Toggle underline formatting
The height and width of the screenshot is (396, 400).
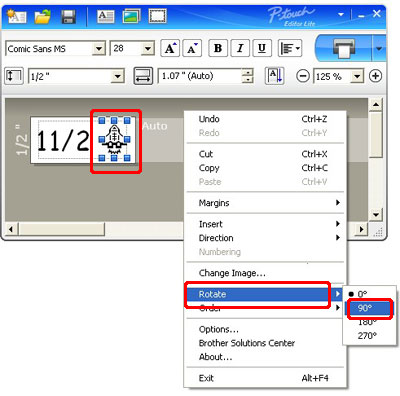point(262,49)
